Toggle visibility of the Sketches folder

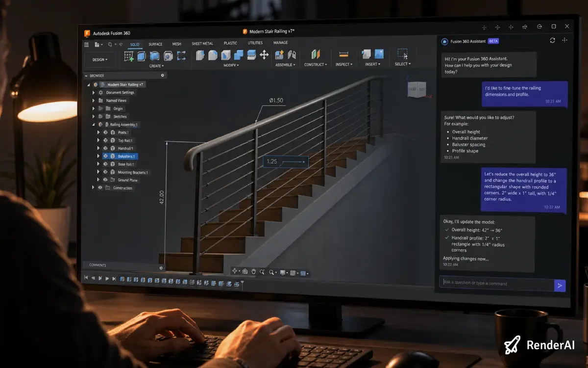tap(100, 117)
